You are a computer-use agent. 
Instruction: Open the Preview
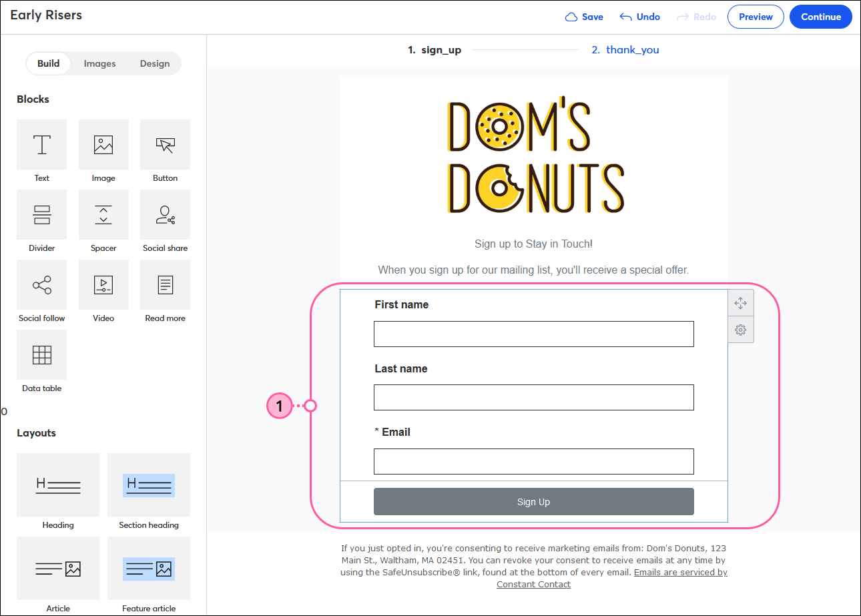point(756,17)
